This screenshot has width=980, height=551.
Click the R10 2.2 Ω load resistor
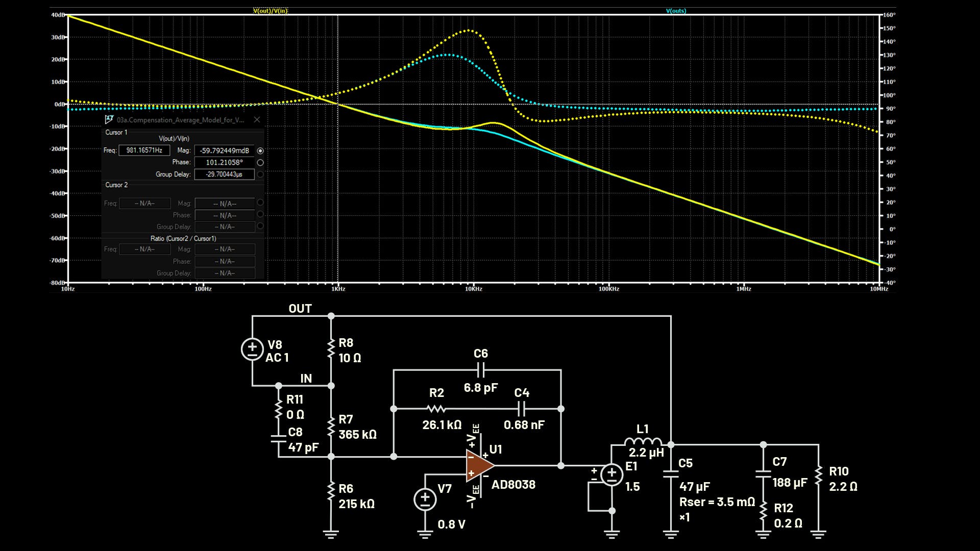pyautogui.click(x=818, y=476)
